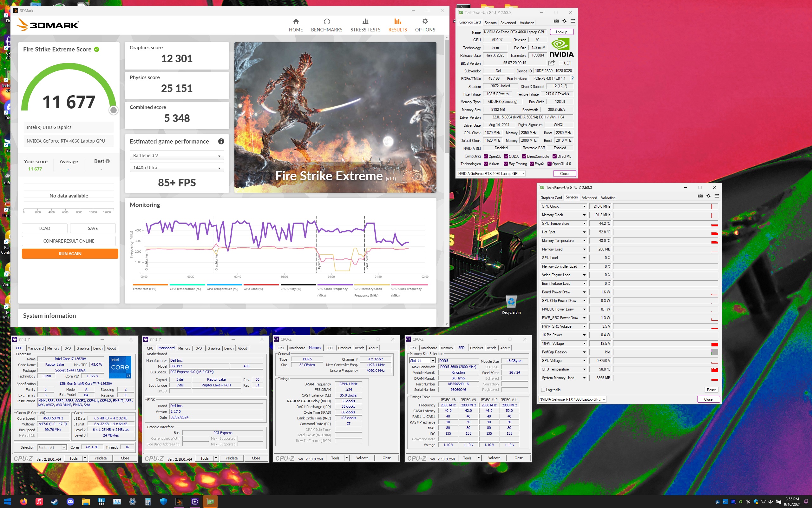Click the muted volume tray icon
Viewport: 812px width, 508px height.
(771, 502)
